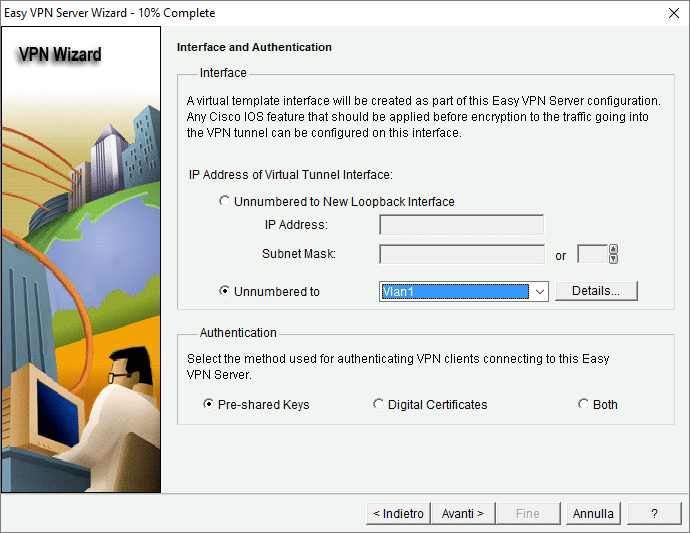Close the Easy VPN Server Wizard window
This screenshot has width=690, height=533.
point(673,13)
